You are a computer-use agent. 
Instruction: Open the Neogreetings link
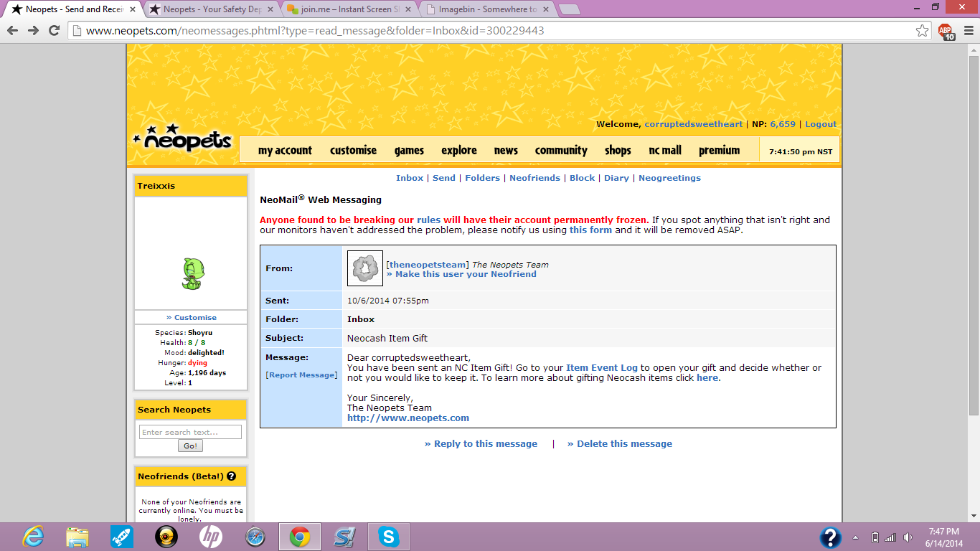[x=669, y=178]
